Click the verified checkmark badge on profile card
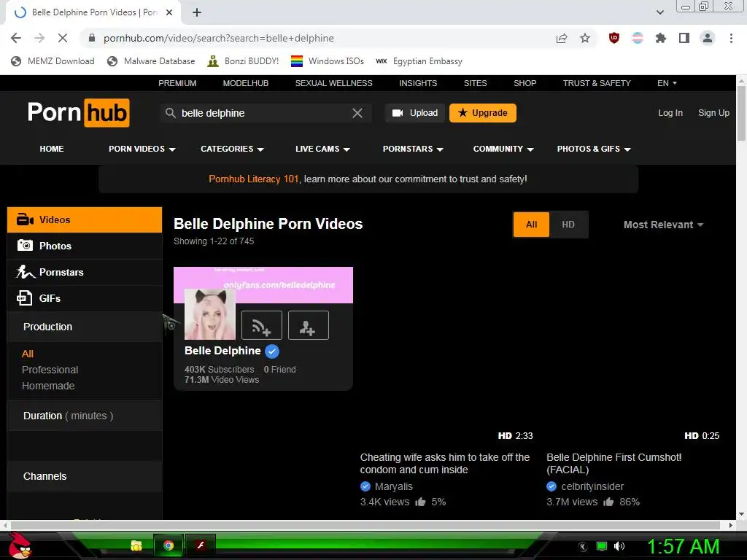The height and width of the screenshot is (560, 747). coord(272,351)
